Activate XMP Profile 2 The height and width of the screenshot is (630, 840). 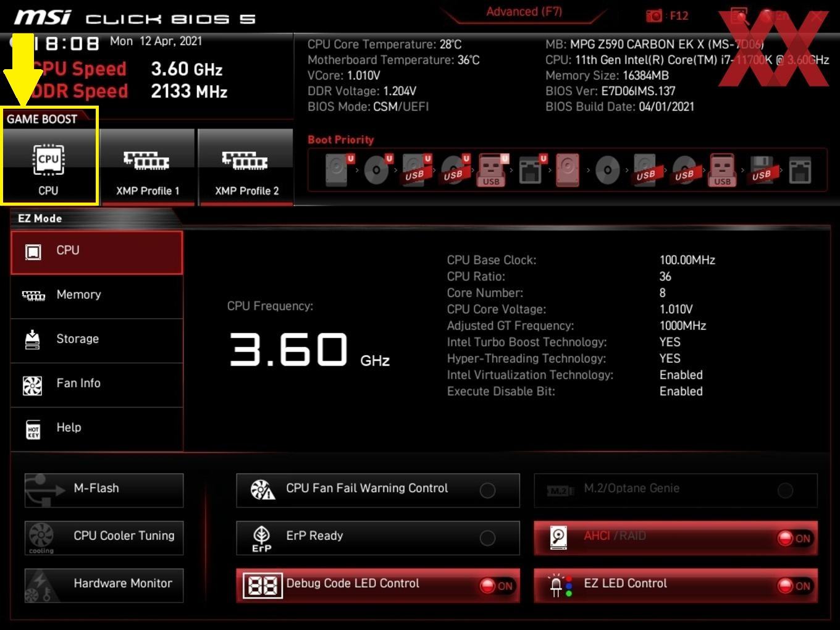(x=246, y=167)
